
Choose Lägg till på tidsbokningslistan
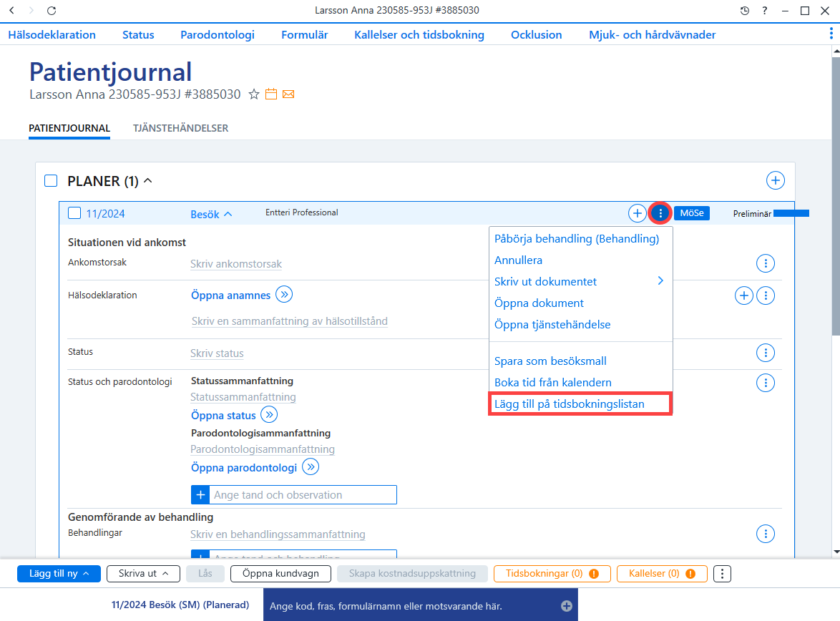point(581,404)
